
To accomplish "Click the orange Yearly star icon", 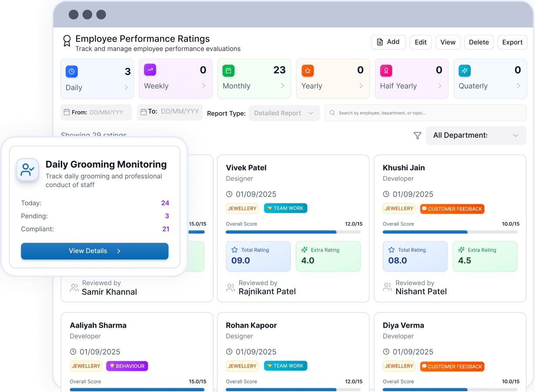I will coord(308,70).
